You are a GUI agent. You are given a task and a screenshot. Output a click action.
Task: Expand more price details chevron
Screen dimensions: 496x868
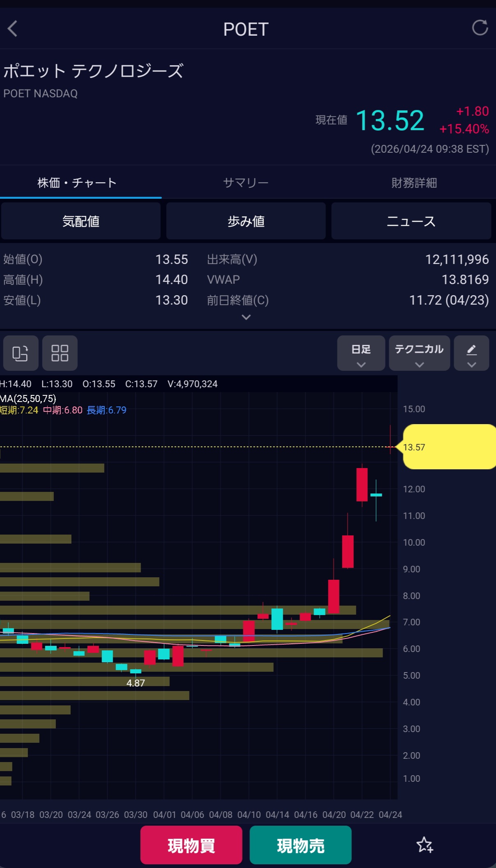coord(246,317)
